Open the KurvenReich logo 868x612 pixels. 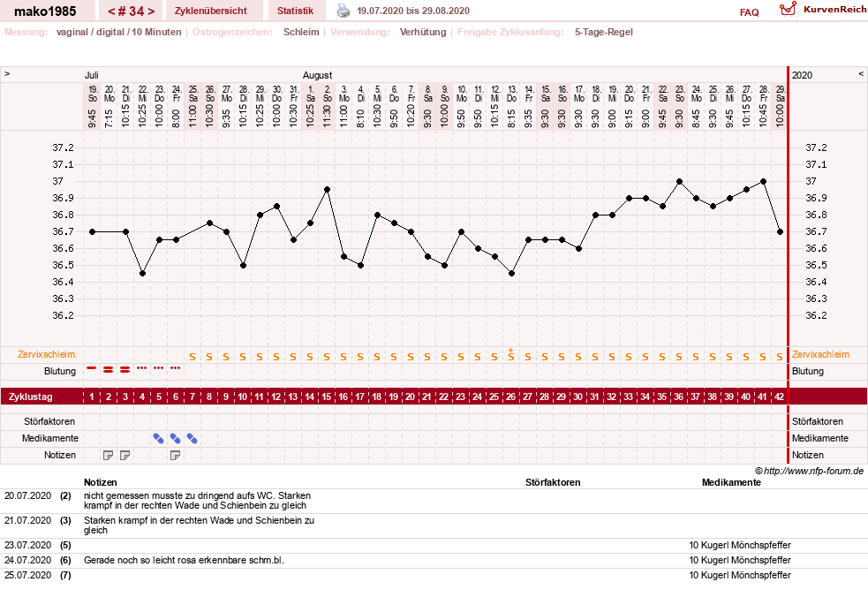[x=823, y=10]
